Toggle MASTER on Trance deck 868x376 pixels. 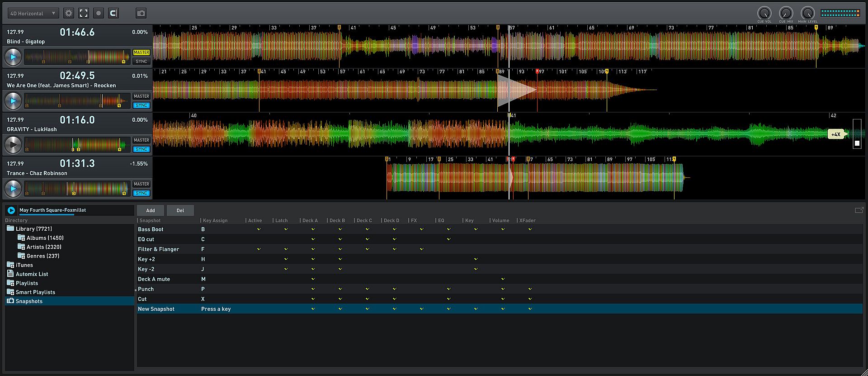click(142, 184)
